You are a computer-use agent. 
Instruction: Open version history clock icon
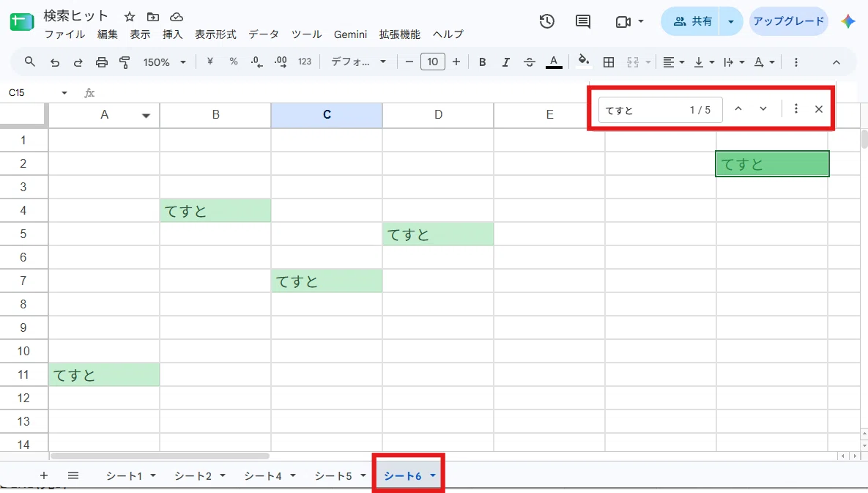(x=547, y=21)
